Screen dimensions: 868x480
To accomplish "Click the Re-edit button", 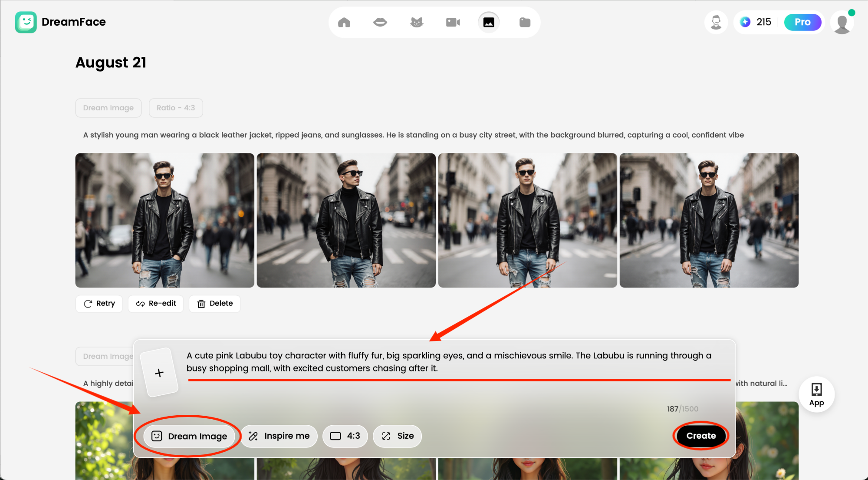I will pos(156,304).
